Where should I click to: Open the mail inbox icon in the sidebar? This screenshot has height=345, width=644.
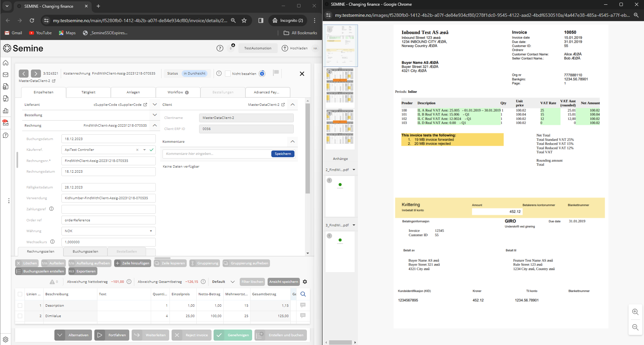click(5, 75)
